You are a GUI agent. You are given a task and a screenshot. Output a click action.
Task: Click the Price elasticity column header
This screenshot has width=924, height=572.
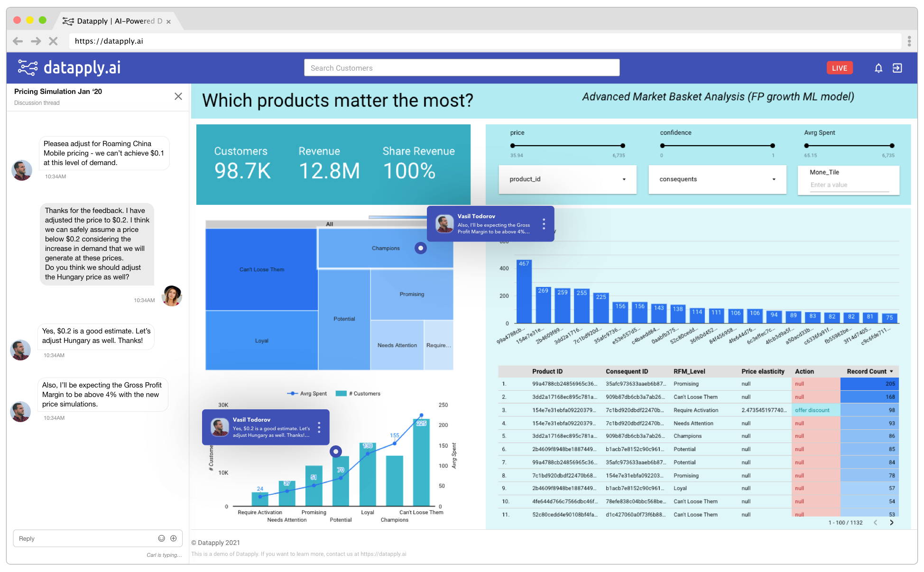click(763, 371)
